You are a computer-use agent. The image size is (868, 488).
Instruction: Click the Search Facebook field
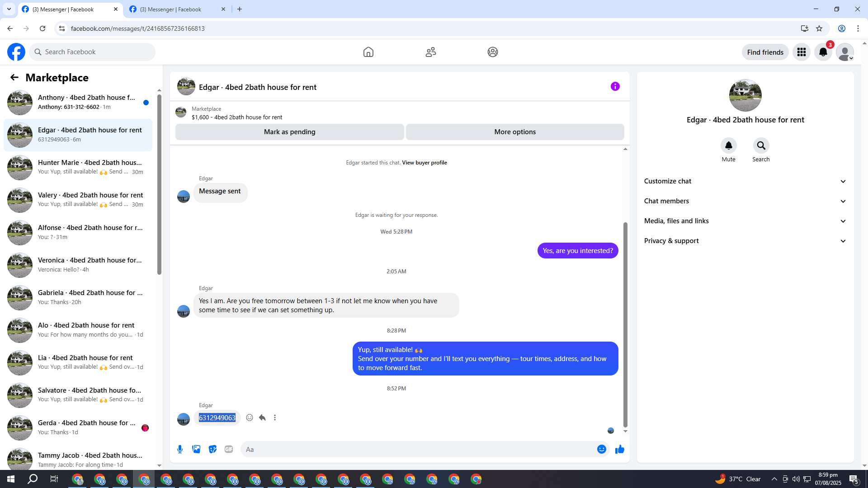[92, 52]
